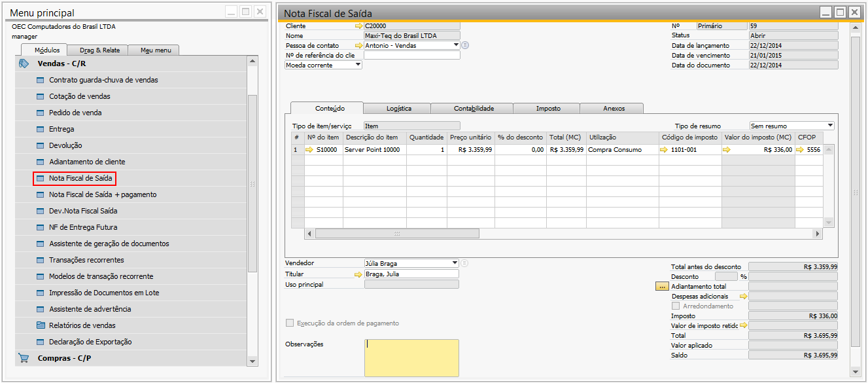Open Modelos de transação recorrente
Viewport: 868px width, 383px height.
[101, 276]
